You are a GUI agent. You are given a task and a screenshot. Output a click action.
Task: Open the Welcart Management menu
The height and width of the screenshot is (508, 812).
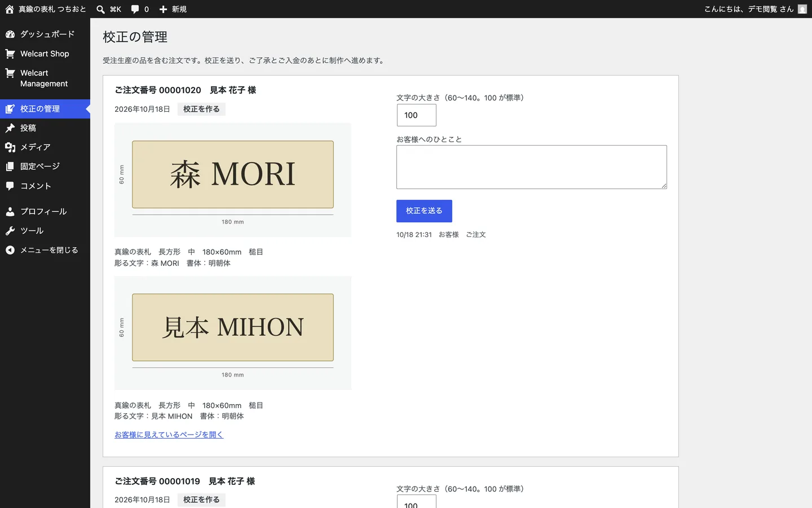tap(45, 78)
